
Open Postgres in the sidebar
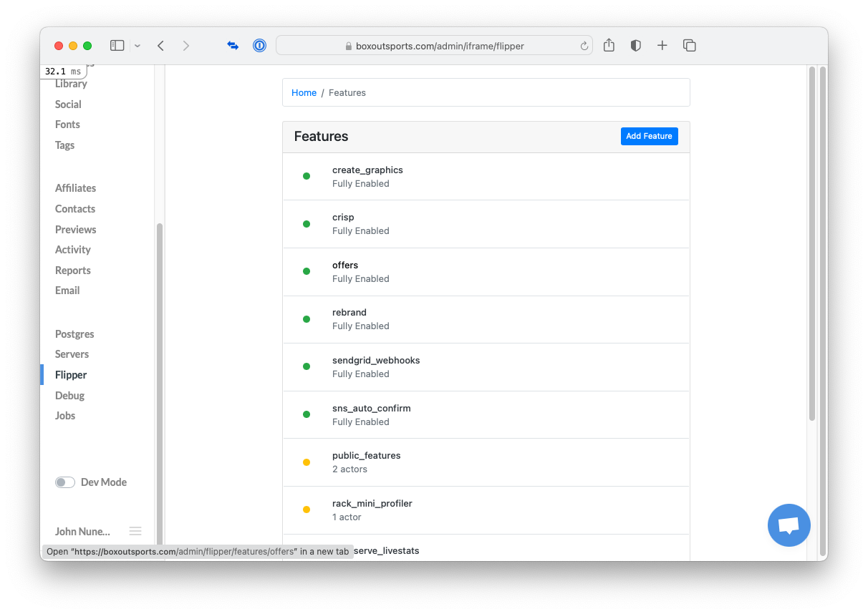[x=74, y=334]
